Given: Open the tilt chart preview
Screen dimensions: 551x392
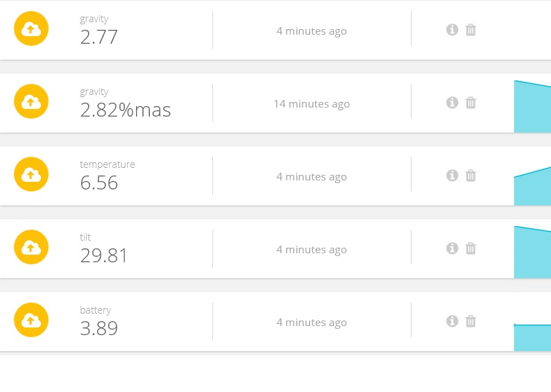Looking at the screenshot, I should tap(532, 253).
